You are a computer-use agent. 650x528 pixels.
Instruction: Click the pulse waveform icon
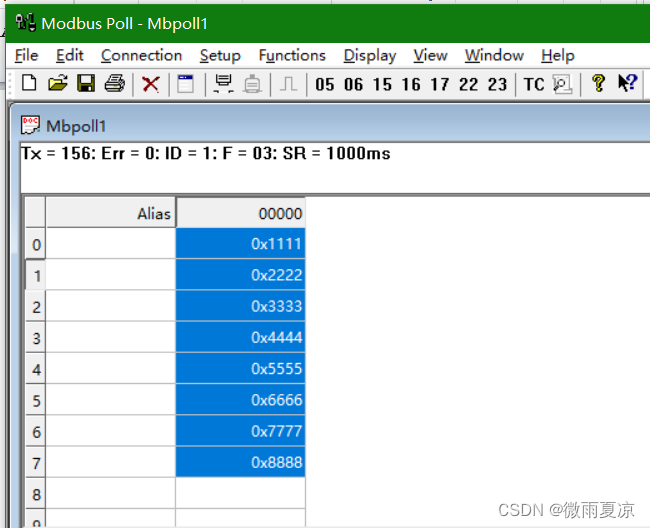click(x=288, y=84)
